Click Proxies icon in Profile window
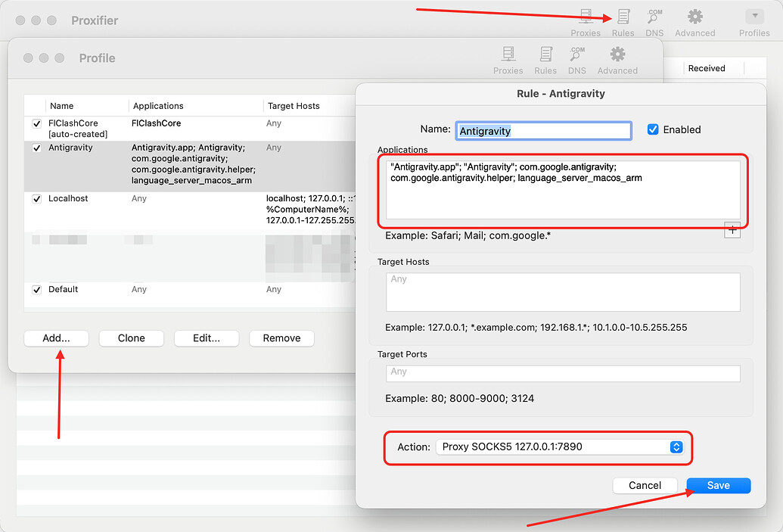The width and height of the screenshot is (783, 532). coord(508,61)
